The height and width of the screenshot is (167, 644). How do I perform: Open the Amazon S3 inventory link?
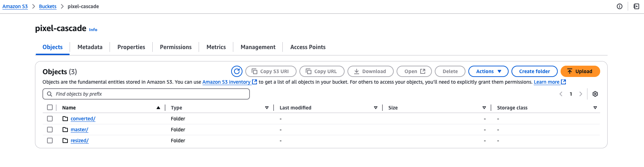(227, 82)
